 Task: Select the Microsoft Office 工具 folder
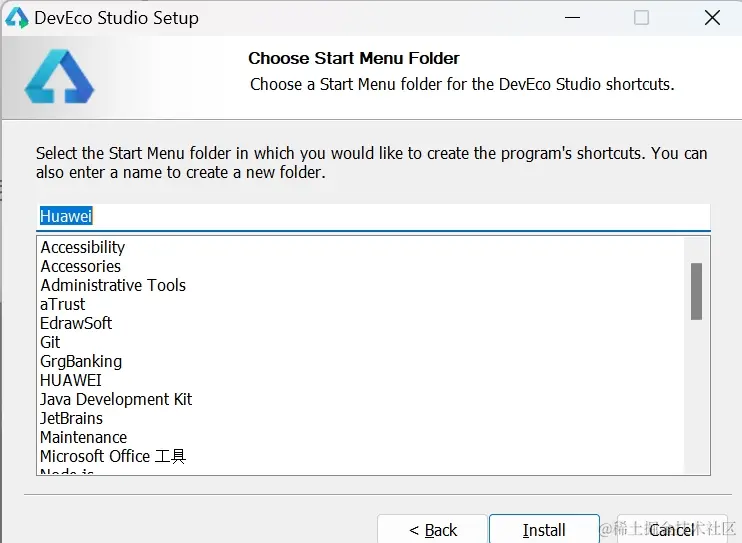click(x=113, y=456)
